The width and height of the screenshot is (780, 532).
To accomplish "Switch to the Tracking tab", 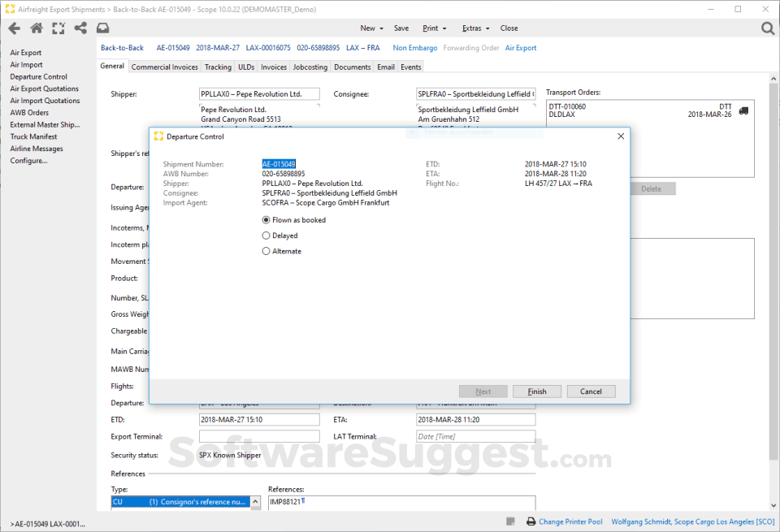I will click(x=218, y=67).
